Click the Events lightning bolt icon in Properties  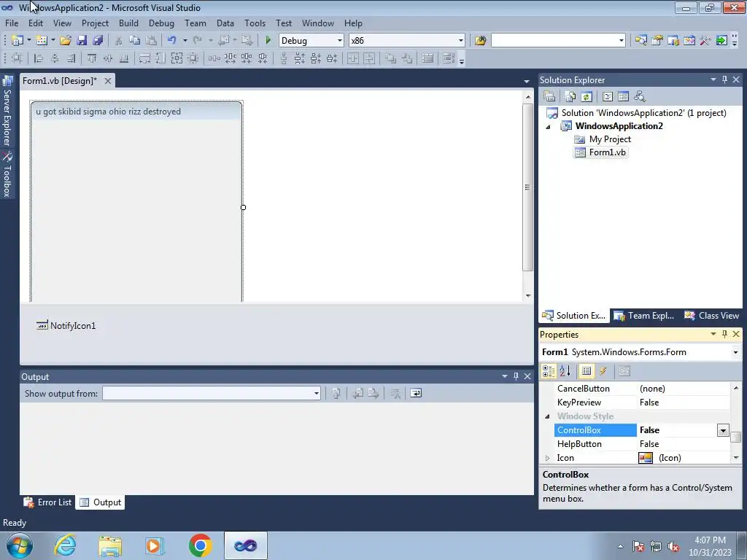coord(603,371)
